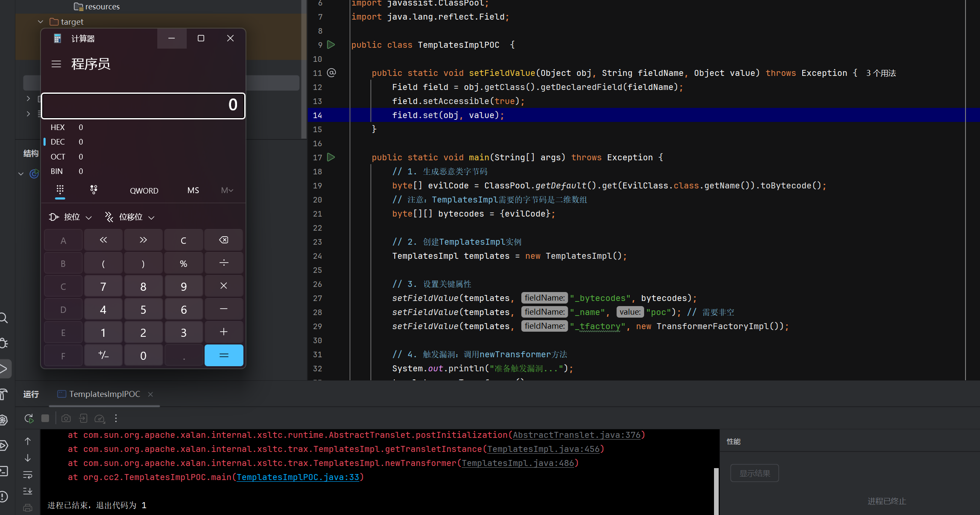980x515 pixels.
Task: Click the C clear button on calculator
Action: 183,240
